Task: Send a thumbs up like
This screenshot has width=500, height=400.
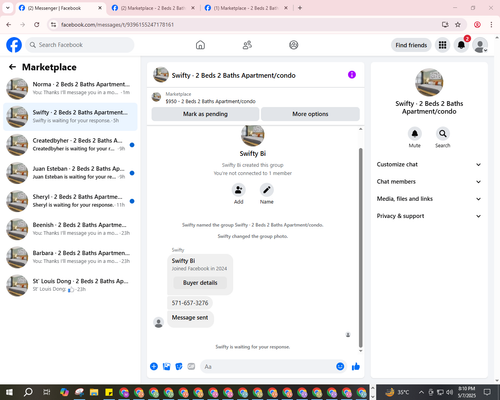Action: tap(356, 367)
